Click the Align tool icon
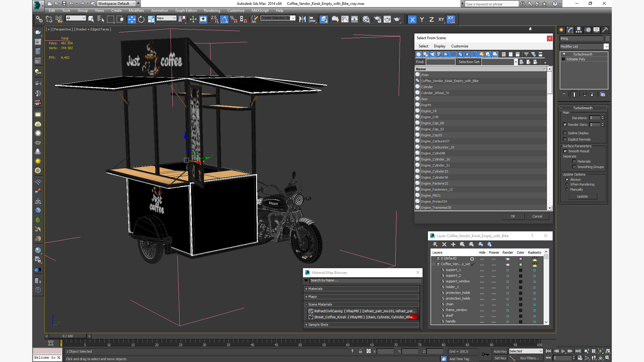The height and width of the screenshot is (362, 644). click(312, 19)
